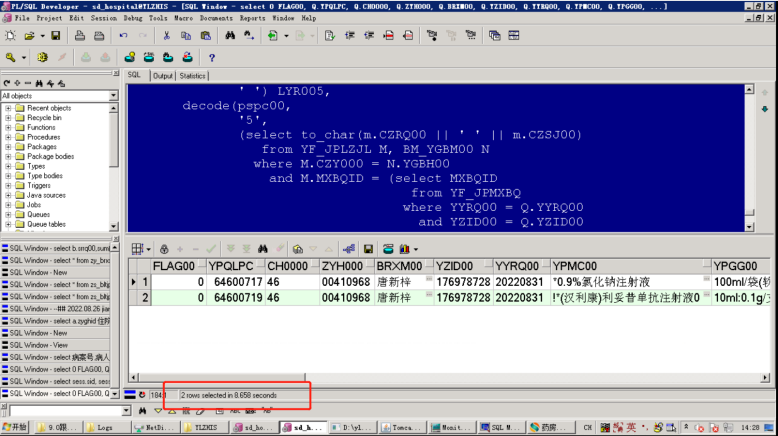Viewport: 778px width, 436px height.
Task: Open the grid view mode dropdown in result toolbar
Action: [148, 249]
